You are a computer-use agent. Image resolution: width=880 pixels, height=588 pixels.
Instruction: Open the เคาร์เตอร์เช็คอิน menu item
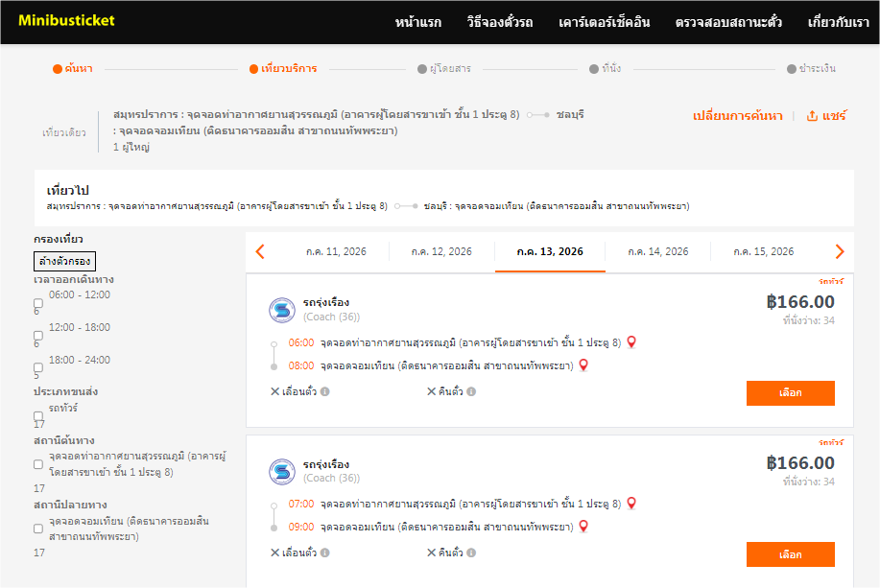(x=604, y=22)
